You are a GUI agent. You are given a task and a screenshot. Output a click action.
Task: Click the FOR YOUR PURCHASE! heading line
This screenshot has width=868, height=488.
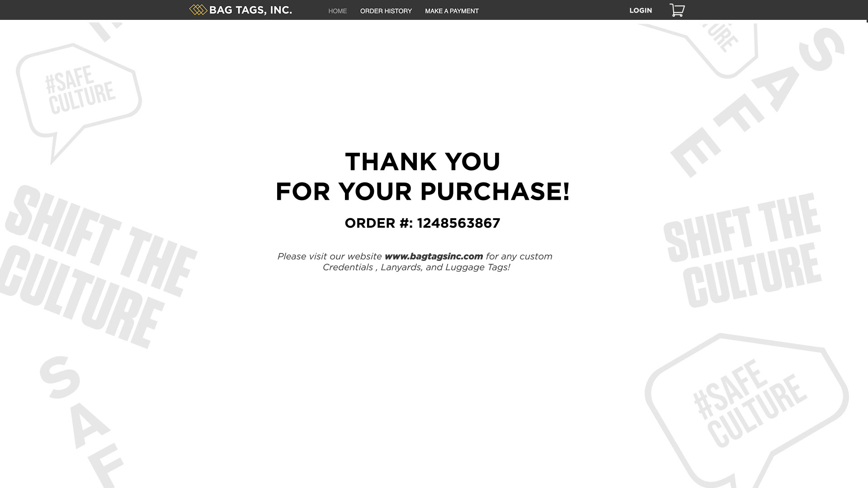[x=423, y=192]
